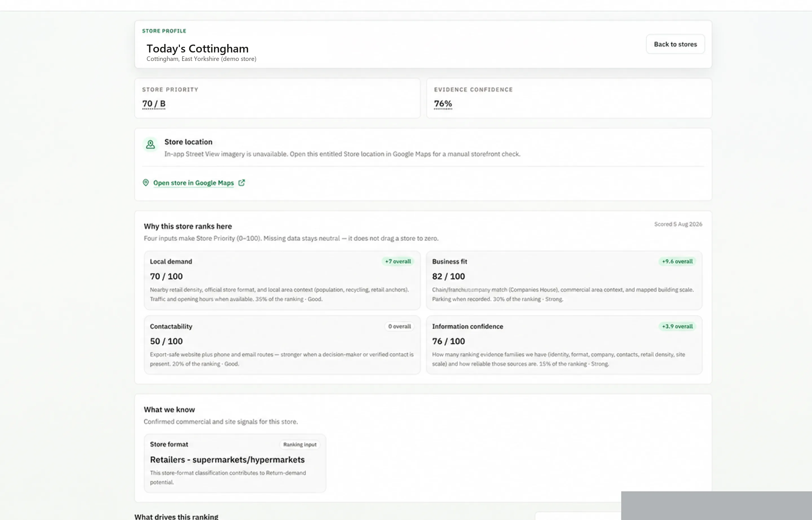This screenshot has height=520, width=812.
Task: Click Retailers - supermarkets/hypermarkets value
Action: point(228,460)
